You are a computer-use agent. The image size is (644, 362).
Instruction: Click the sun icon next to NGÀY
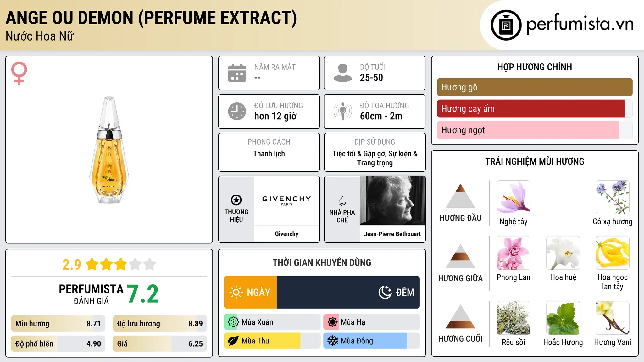click(236, 292)
